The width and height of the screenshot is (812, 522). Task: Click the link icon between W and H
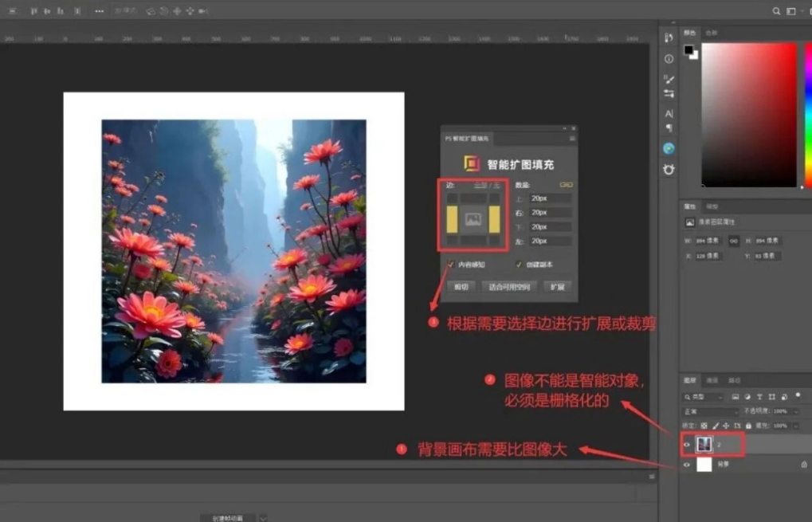click(734, 241)
